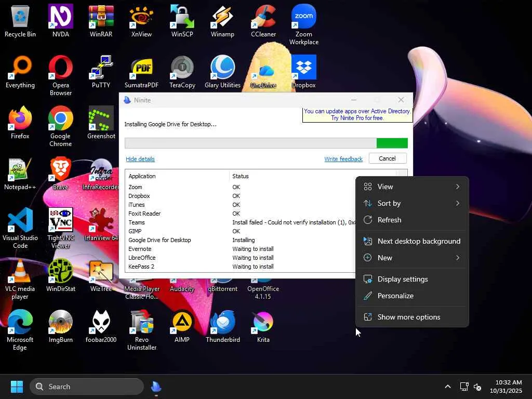Click the Thunderbird desktop icon
Screen dimensions: 532x399
(222, 326)
